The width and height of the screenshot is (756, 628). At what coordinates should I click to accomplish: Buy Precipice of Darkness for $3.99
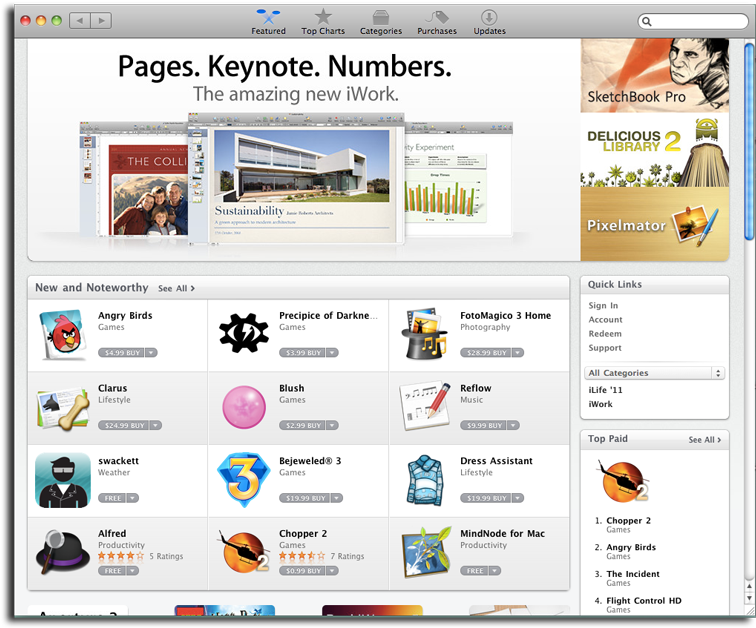(x=302, y=353)
